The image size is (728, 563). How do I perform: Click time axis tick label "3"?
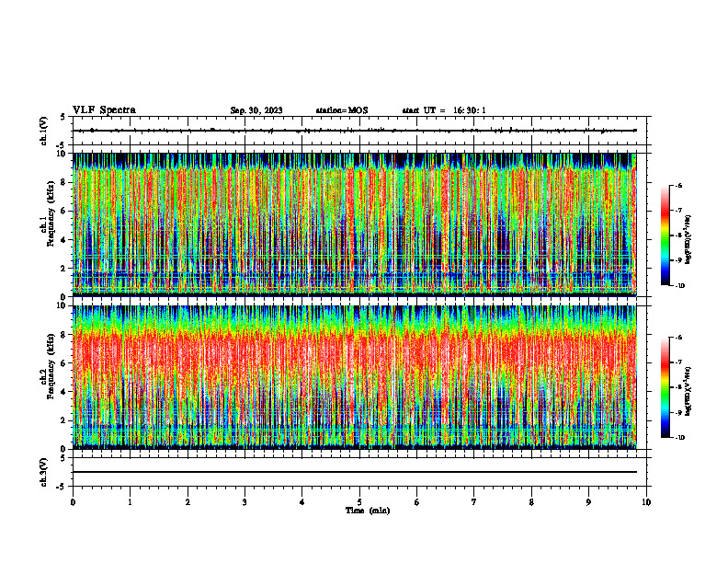[245, 502]
